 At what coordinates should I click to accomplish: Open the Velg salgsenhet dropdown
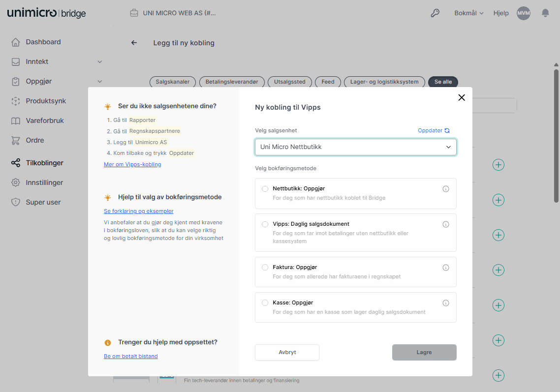tap(356, 147)
